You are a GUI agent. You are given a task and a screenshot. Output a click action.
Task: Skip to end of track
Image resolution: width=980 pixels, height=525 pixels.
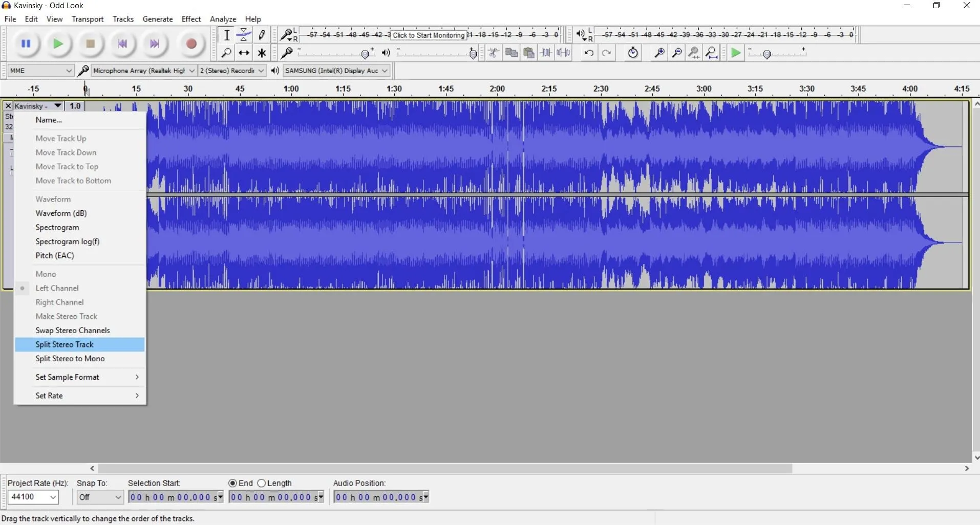tap(155, 44)
